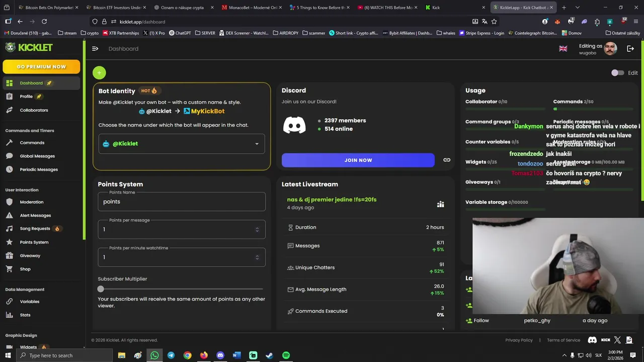Open the AIRDROPY bookmarks folder
The height and width of the screenshot is (362, 644).
pos(285,33)
